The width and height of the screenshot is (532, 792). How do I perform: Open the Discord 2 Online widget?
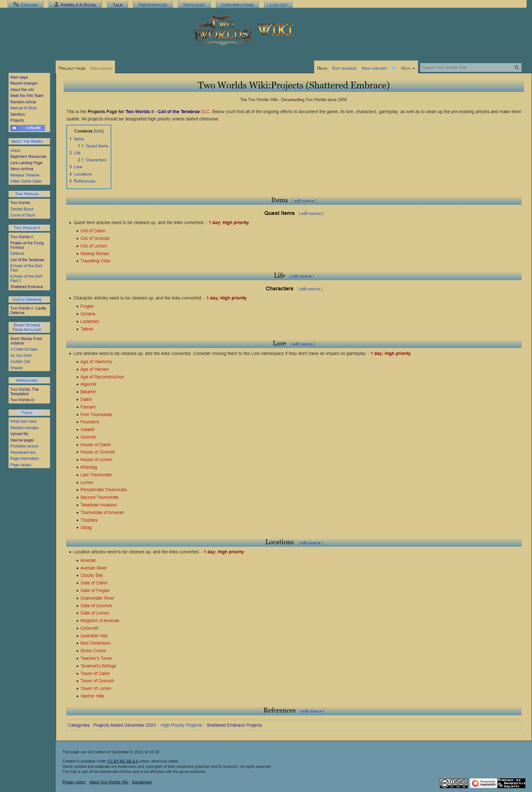pos(28,128)
